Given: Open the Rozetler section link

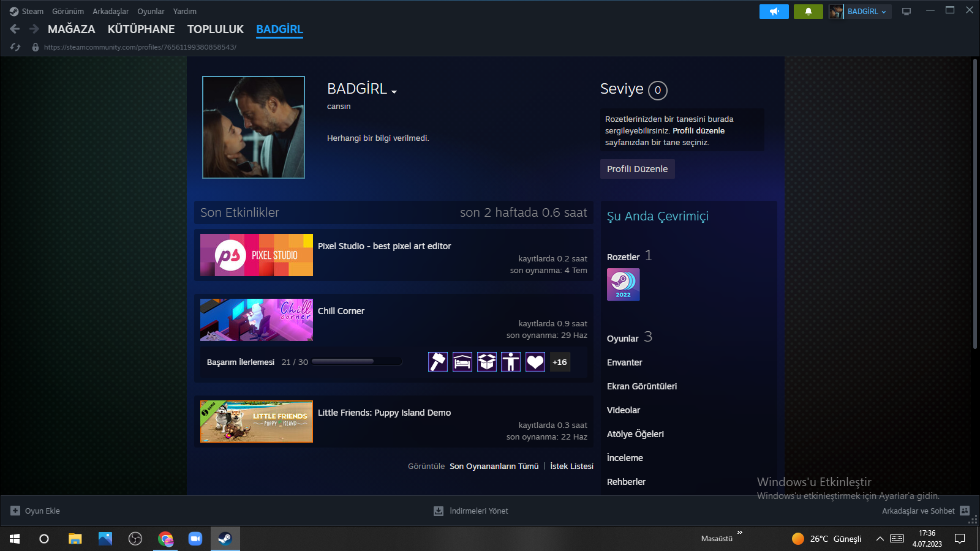Looking at the screenshot, I should 624,257.
